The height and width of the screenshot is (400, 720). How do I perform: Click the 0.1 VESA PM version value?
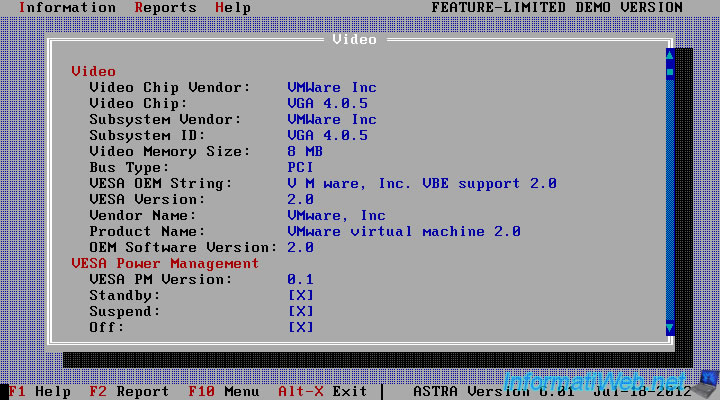pos(300,279)
